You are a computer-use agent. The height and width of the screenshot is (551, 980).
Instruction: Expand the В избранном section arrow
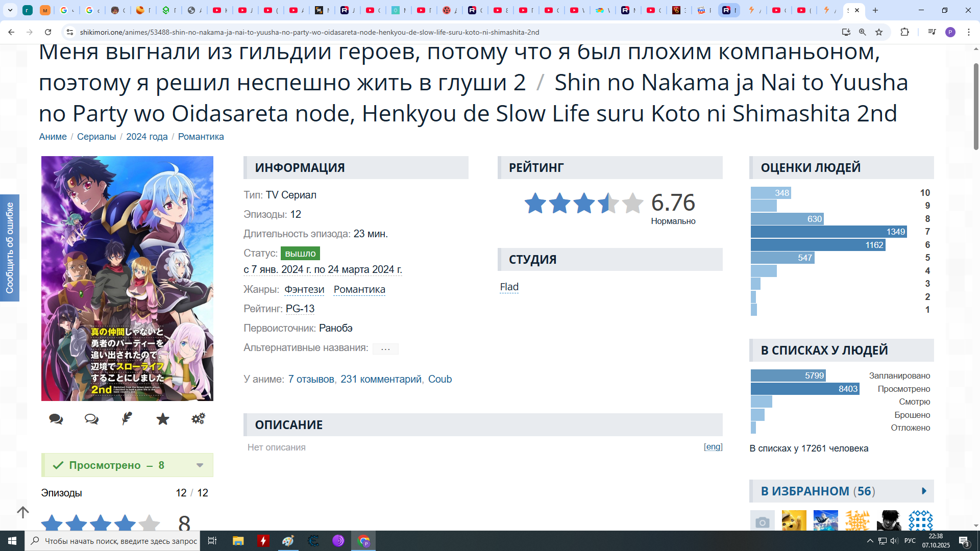924,491
